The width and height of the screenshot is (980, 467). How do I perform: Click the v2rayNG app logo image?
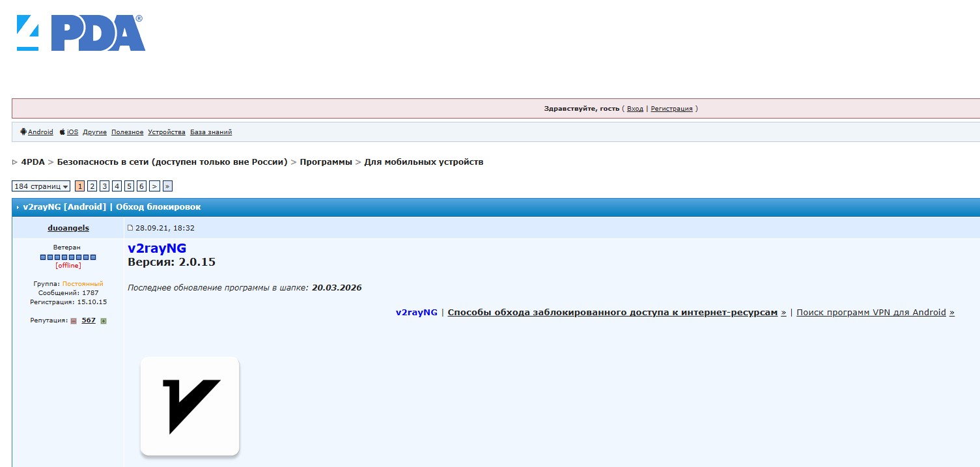click(x=189, y=406)
